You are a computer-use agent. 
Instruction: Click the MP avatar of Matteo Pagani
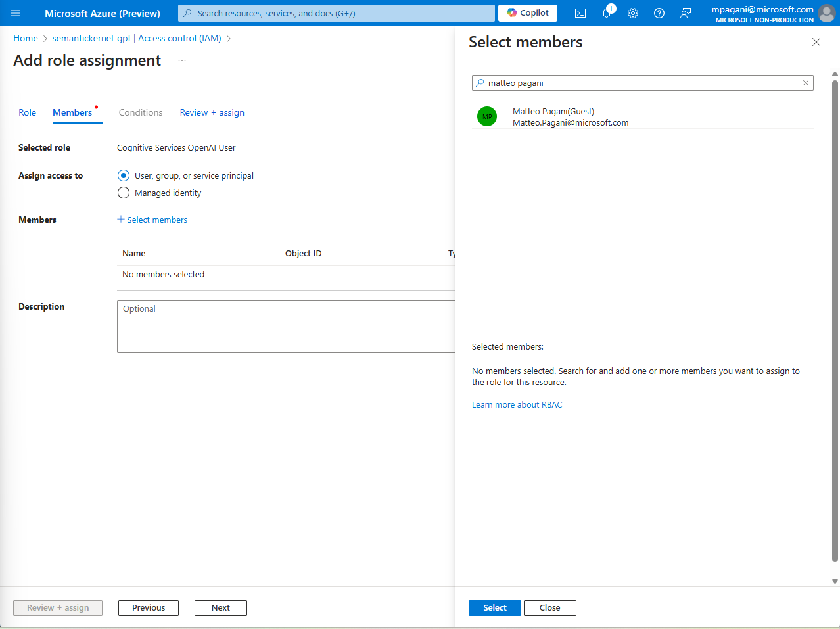coord(487,116)
